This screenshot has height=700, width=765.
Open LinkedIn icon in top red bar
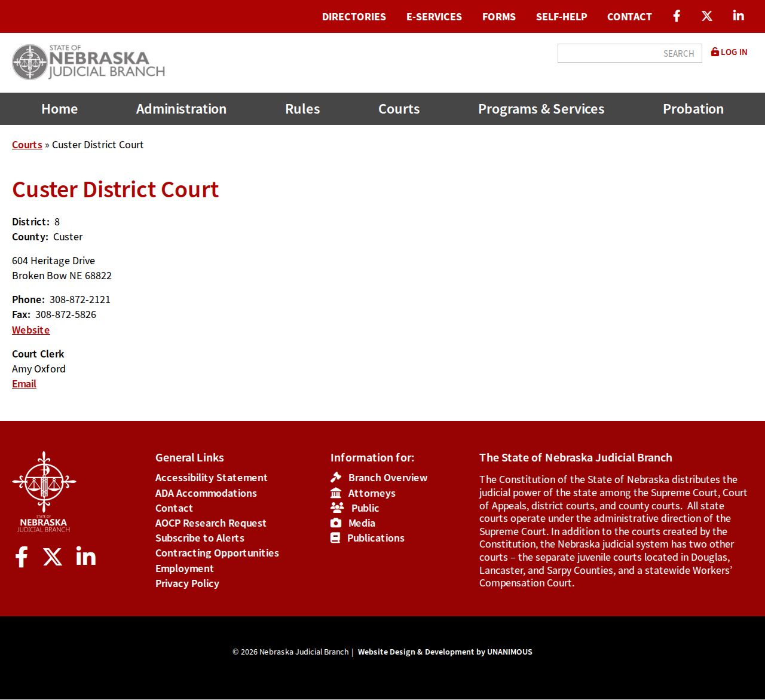[739, 16]
